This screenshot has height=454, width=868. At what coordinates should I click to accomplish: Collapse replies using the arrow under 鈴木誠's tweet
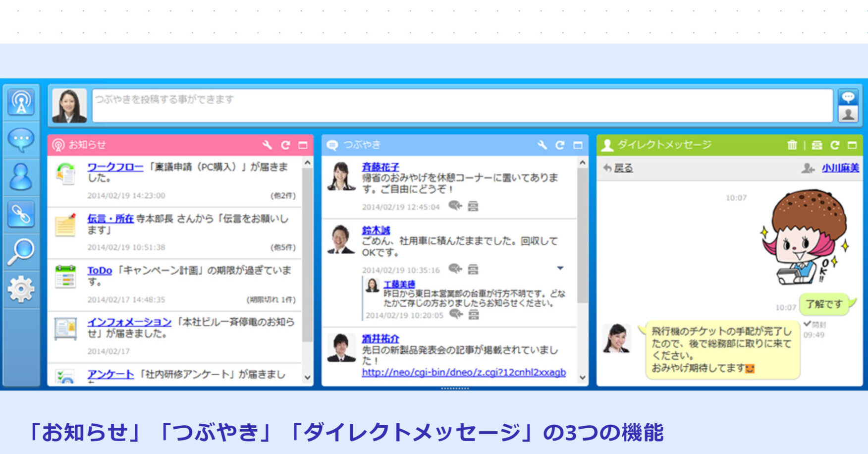561,268
